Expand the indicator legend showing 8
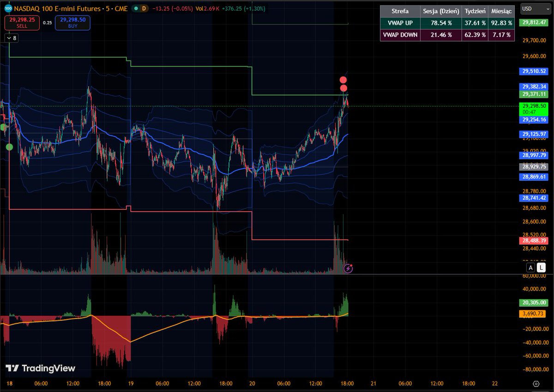Viewport: 554px width, 392px height. (12, 38)
